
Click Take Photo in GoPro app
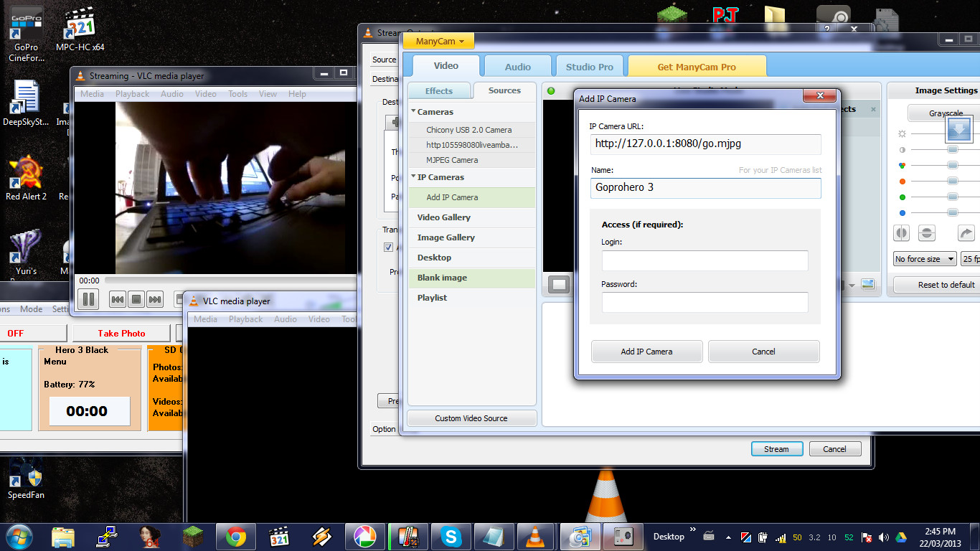(121, 333)
